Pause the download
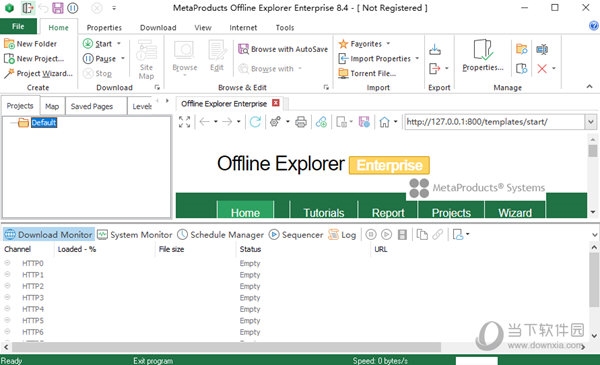 coord(99,59)
